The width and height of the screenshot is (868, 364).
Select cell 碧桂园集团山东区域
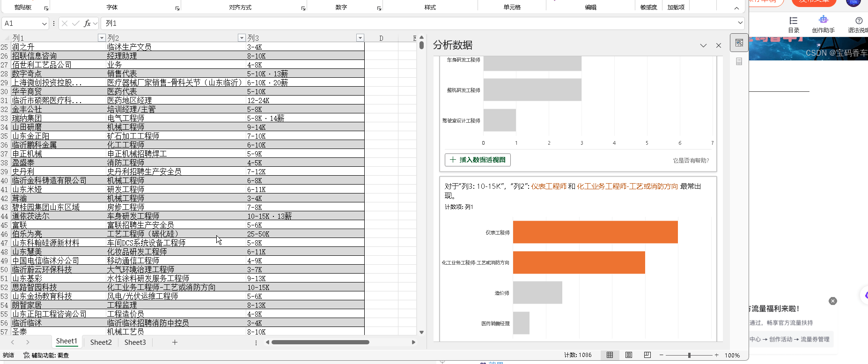pos(59,207)
